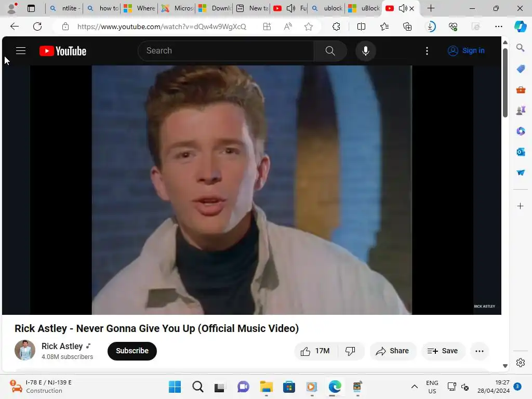Open the sidebar Shopping tag icon
Viewport: 532px width, 399px height.
click(x=521, y=69)
